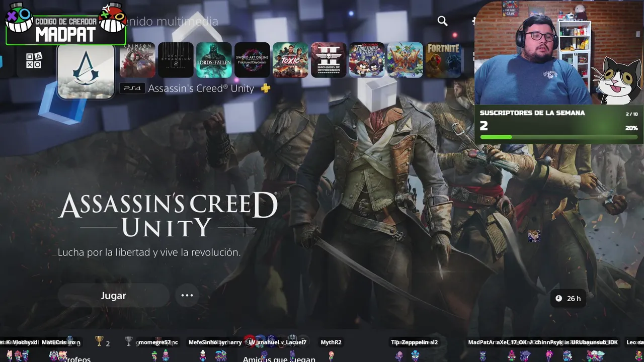Screen dimensions: 644x362
Task: Click the "MythR2" username in ticker
Action: [x=331, y=342]
